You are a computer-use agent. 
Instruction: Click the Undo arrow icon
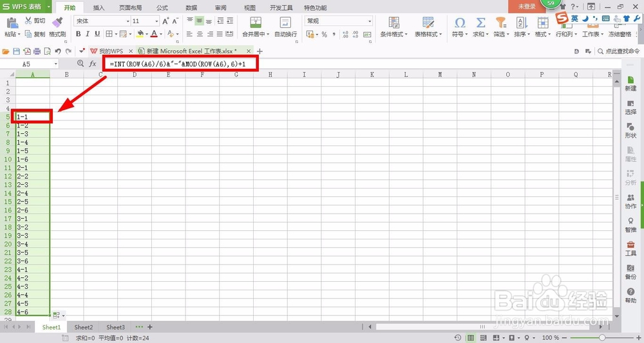(58, 51)
